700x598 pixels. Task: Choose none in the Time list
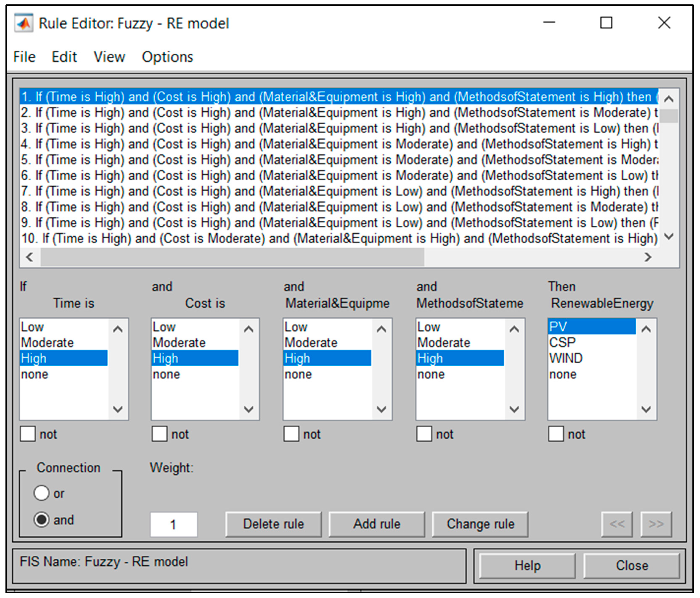coord(64,374)
